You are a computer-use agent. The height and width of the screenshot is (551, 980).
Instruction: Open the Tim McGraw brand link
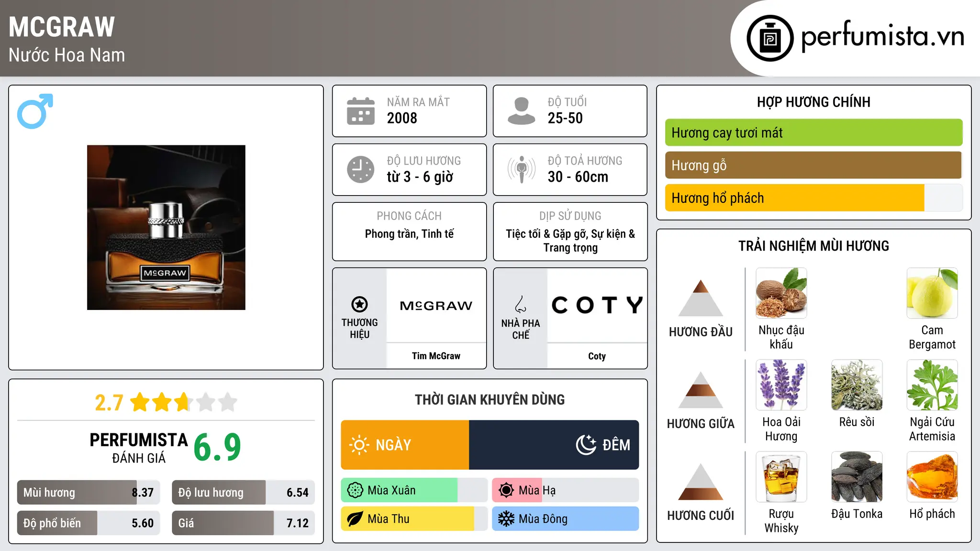pos(436,356)
